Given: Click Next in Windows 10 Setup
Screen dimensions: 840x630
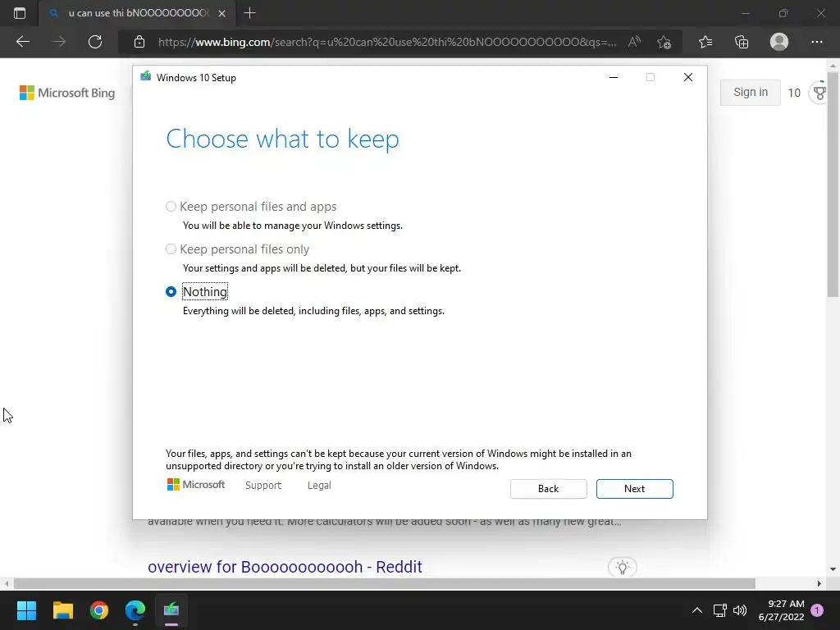Looking at the screenshot, I should (634, 489).
